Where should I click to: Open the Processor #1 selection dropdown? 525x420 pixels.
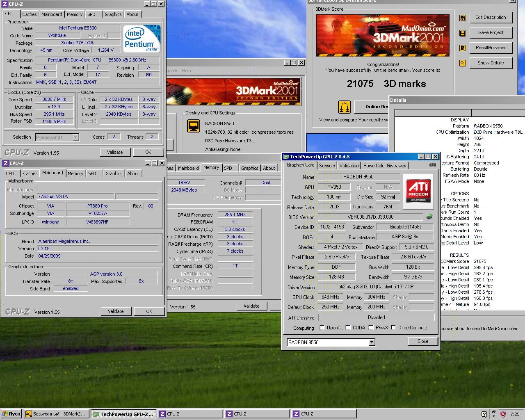coord(75,137)
